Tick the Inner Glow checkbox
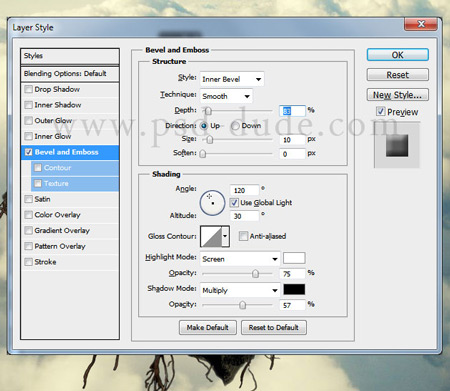Viewport: 450px width, 391px height. pyautogui.click(x=29, y=136)
